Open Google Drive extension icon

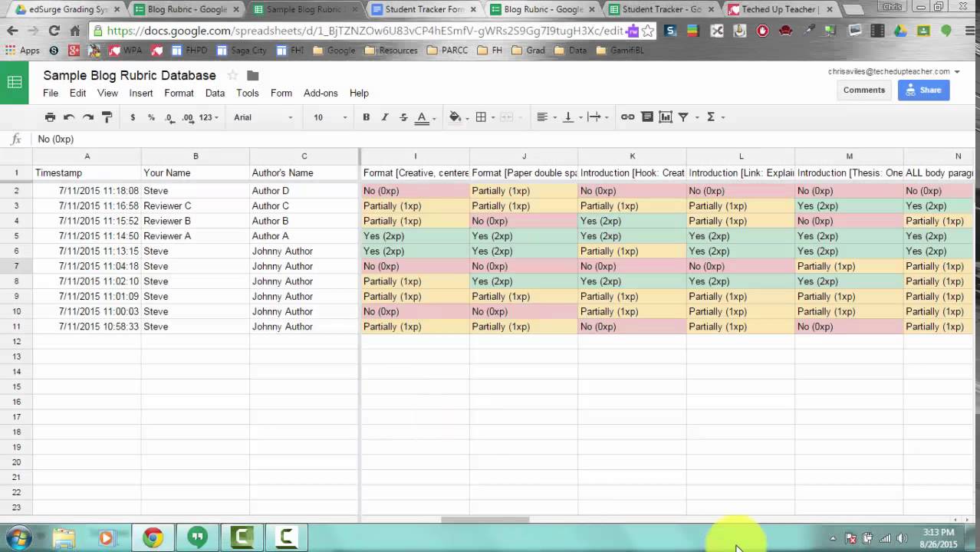point(900,31)
